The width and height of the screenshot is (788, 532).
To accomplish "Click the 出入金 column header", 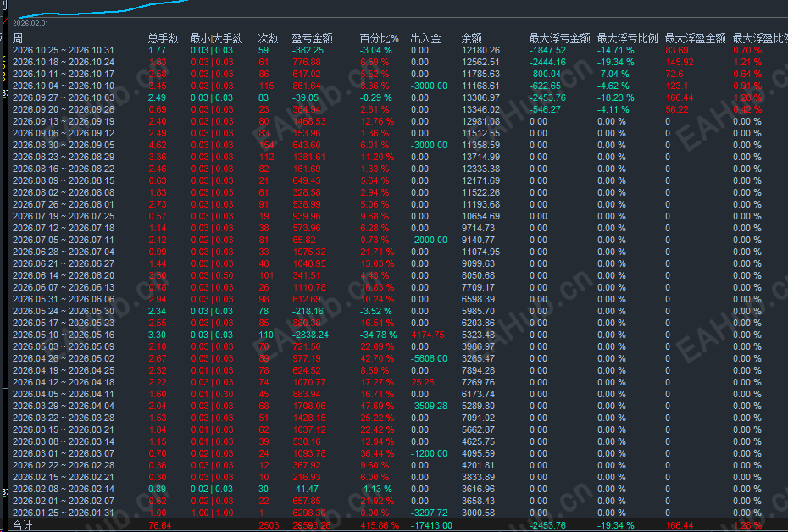I will (425, 38).
